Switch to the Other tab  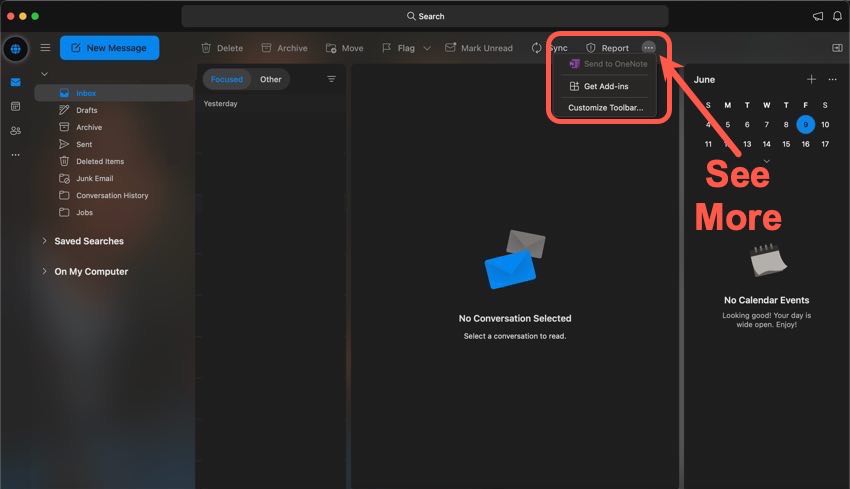[x=271, y=79]
